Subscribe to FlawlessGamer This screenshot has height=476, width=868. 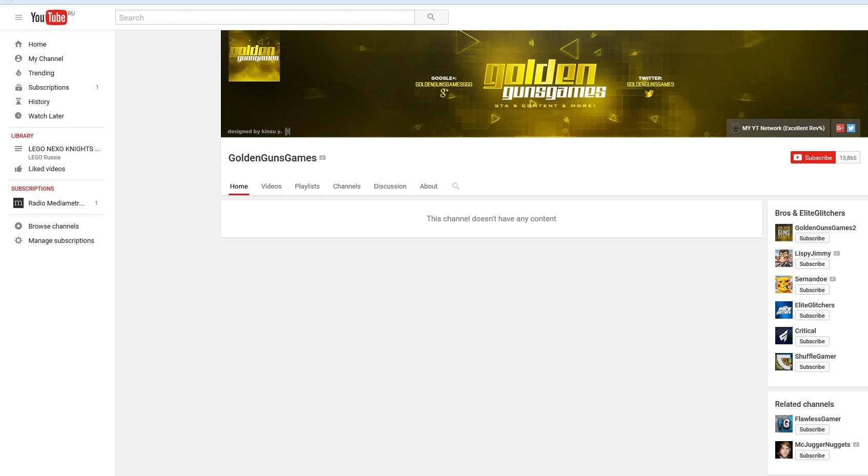pyautogui.click(x=812, y=429)
